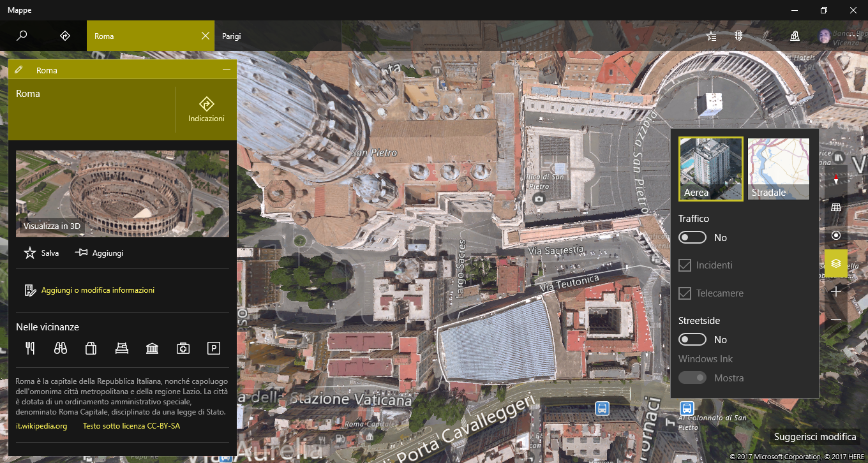Select the Stradale map view thumbnail
This screenshot has width=868, height=463.
(779, 169)
